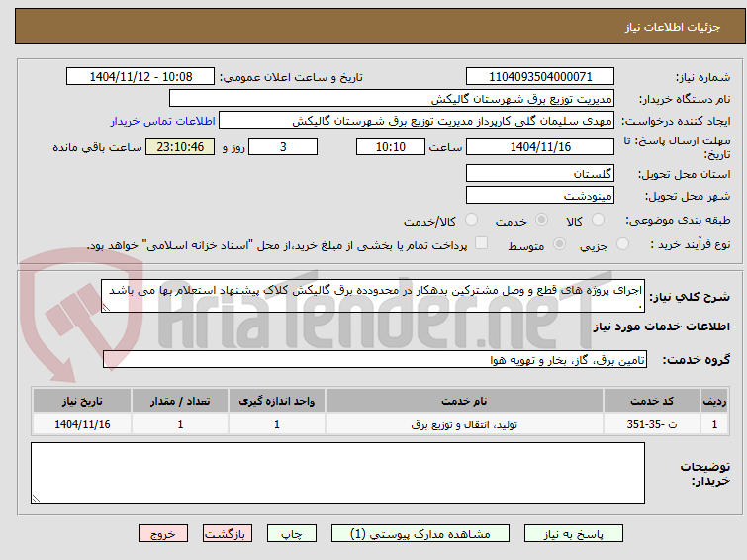The image size is (747, 560).
Task: Click the واحد اندازه گیری column header
Action: pyautogui.click(x=277, y=401)
